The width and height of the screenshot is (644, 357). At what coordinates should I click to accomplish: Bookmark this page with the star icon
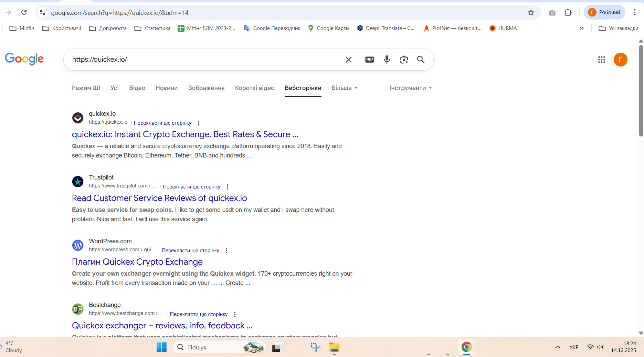click(531, 12)
